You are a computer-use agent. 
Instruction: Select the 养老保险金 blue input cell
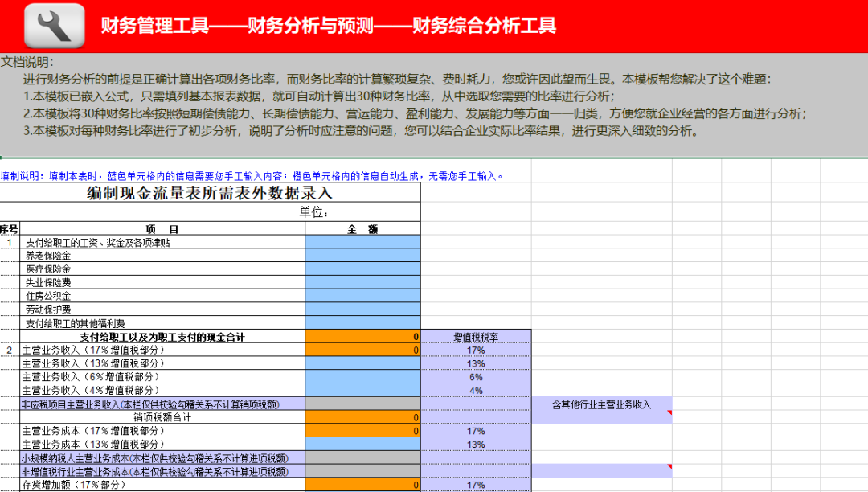[362, 255]
